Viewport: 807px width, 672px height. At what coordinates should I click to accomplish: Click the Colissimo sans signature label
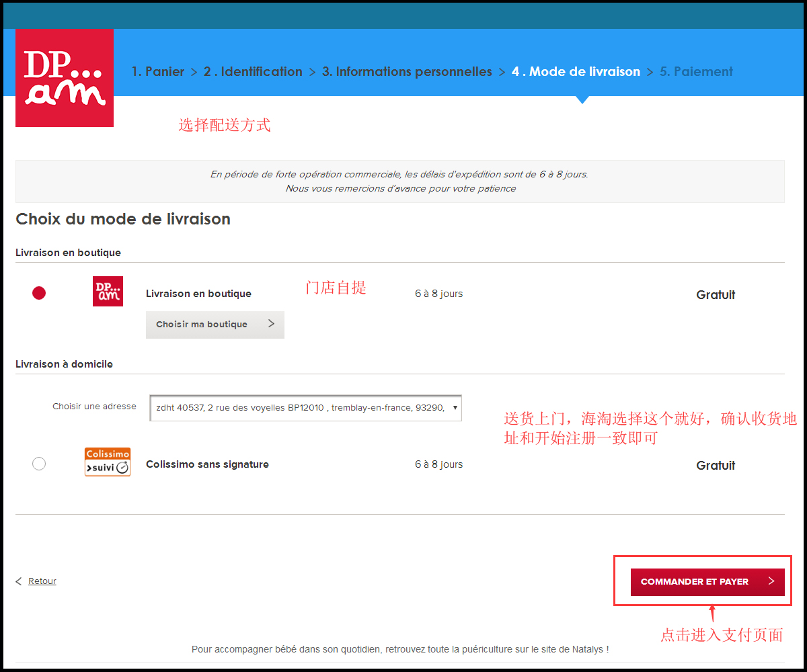coord(207,464)
